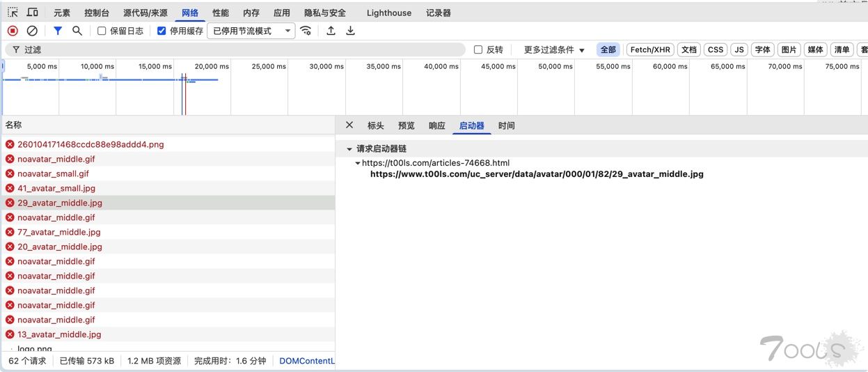This screenshot has width=868, height=372.
Task: Open network search magnifier
Action: point(77,31)
